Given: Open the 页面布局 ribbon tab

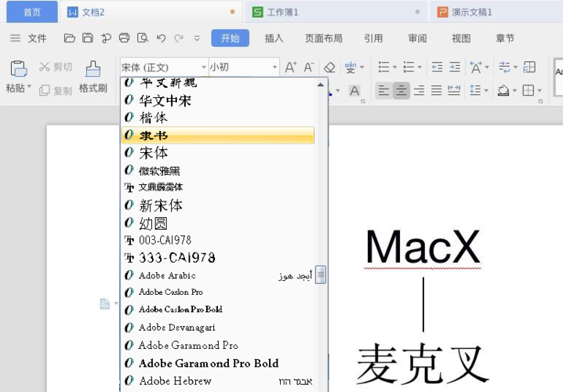Looking at the screenshot, I should (x=324, y=38).
